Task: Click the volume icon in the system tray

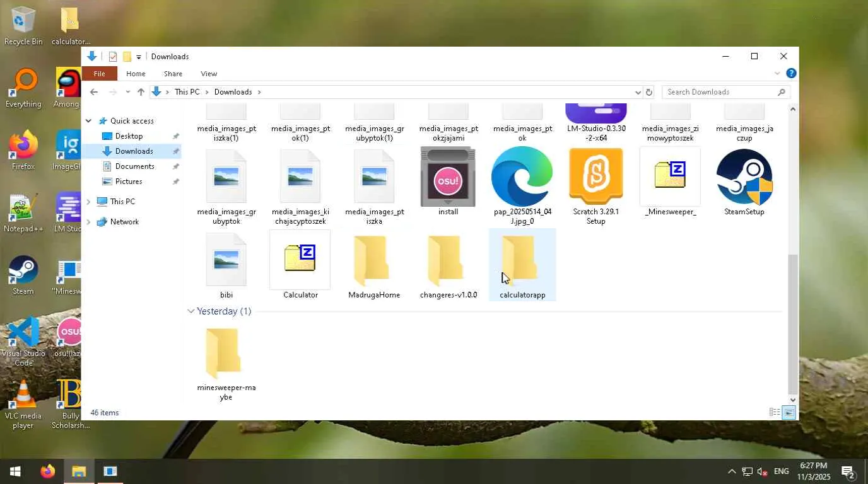Action: click(x=763, y=471)
